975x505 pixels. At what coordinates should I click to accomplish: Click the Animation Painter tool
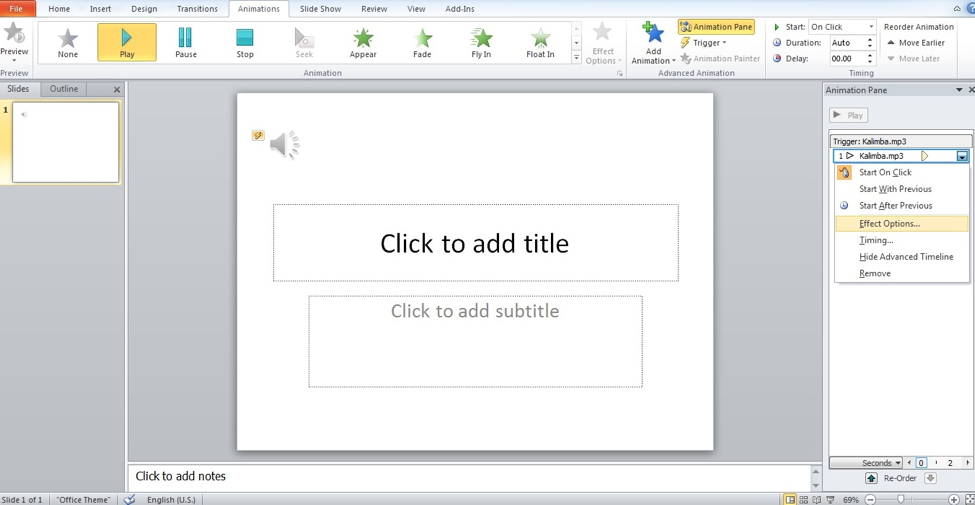click(x=720, y=58)
